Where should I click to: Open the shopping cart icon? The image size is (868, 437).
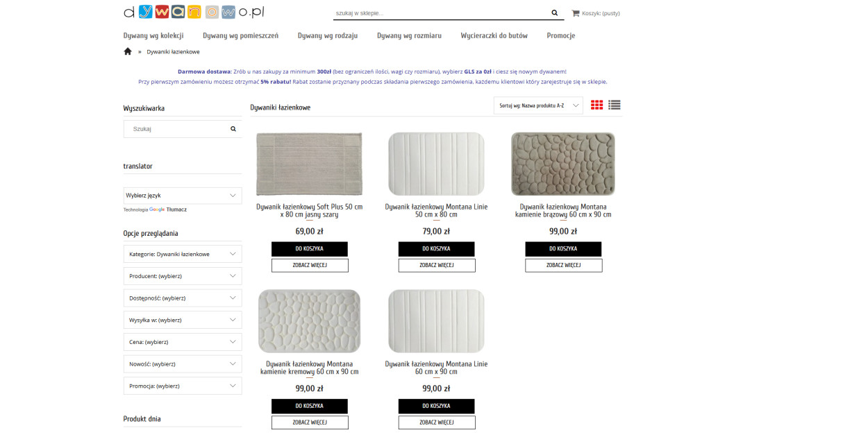click(575, 12)
